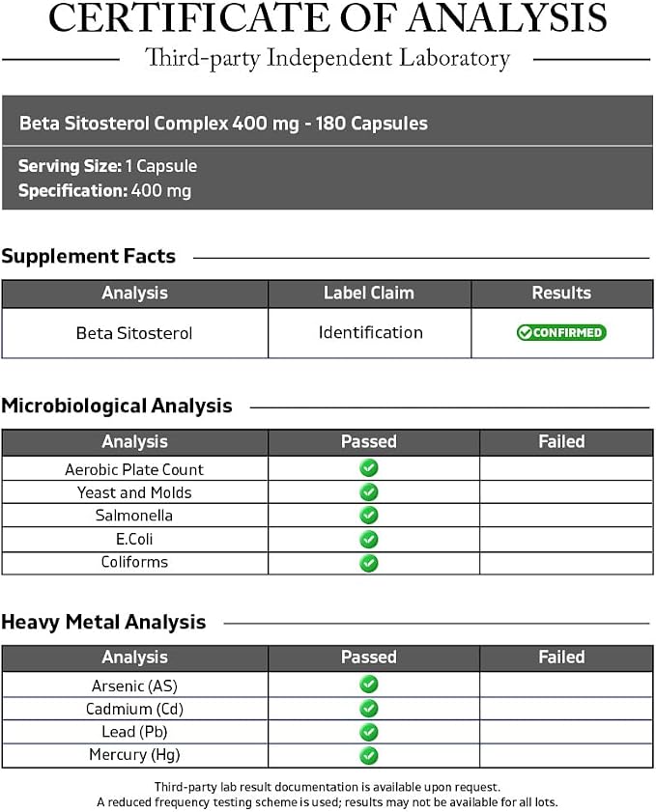Click the Coliforms passed checkmark
656x812 pixels.
tap(369, 563)
